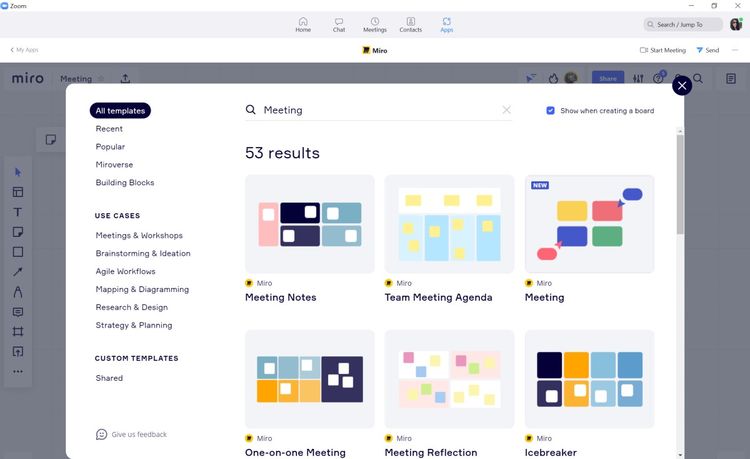Screen dimensions: 750x459
Task: Open the Building Blocks category
Action: click(125, 183)
